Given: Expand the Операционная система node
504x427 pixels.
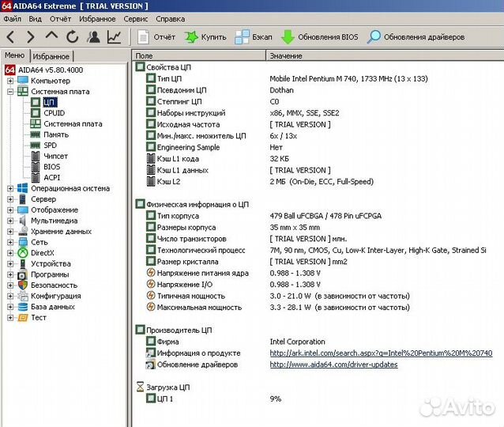Looking at the screenshot, I should pyautogui.click(x=10, y=188).
